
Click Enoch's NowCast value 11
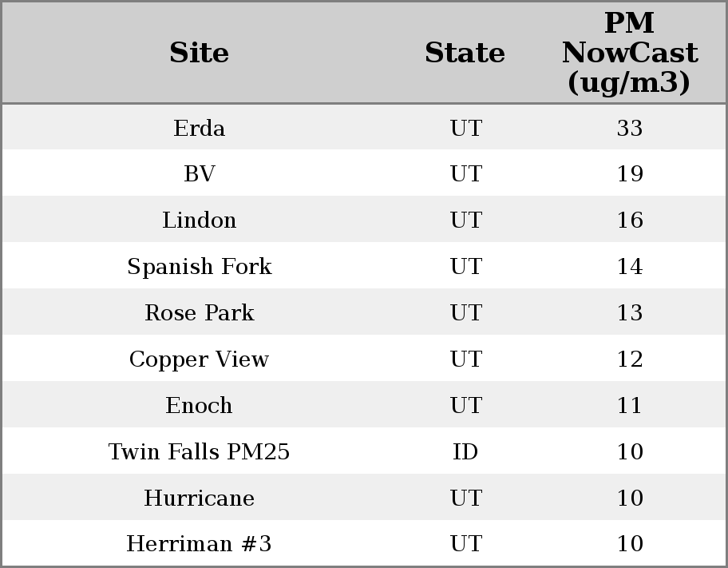(x=630, y=406)
